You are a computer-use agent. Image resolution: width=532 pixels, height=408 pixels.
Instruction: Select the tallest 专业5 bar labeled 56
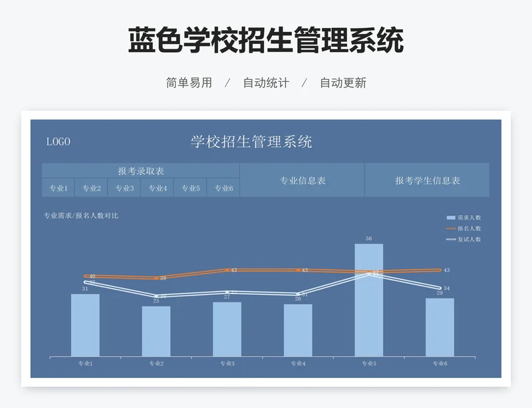coord(369,300)
